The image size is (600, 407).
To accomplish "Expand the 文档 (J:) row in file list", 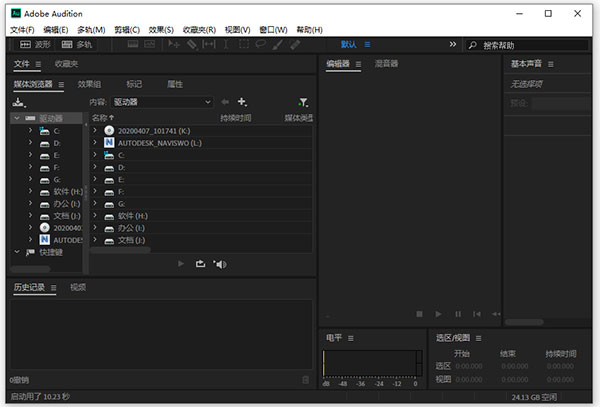I will click(95, 240).
